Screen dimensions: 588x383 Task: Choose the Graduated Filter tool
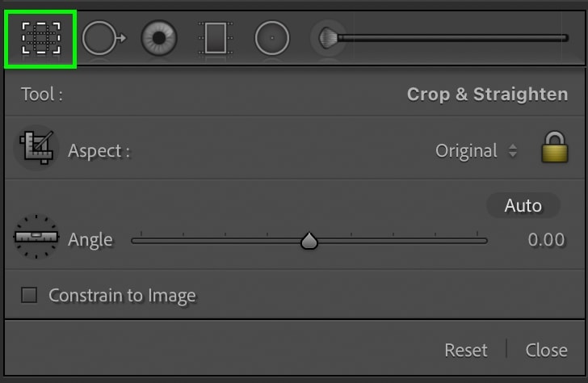(215, 38)
